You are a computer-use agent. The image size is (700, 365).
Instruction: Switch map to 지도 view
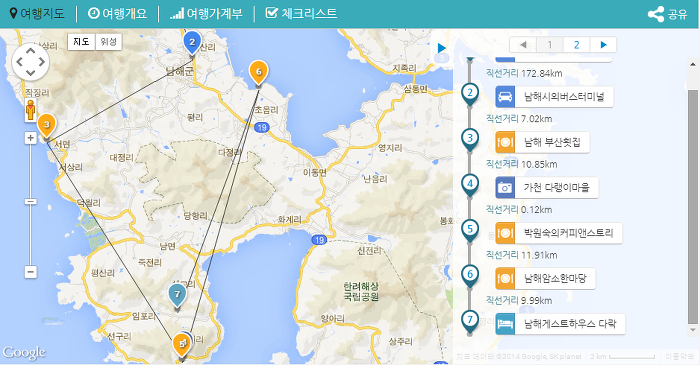point(81,41)
